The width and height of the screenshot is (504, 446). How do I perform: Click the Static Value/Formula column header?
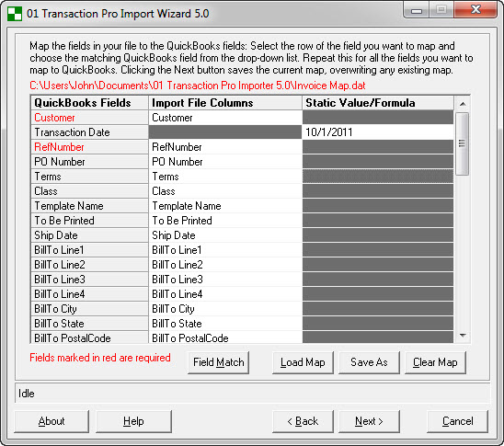coord(378,103)
